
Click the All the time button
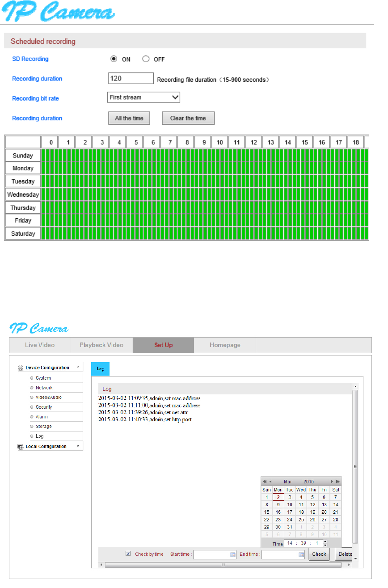[x=129, y=118]
